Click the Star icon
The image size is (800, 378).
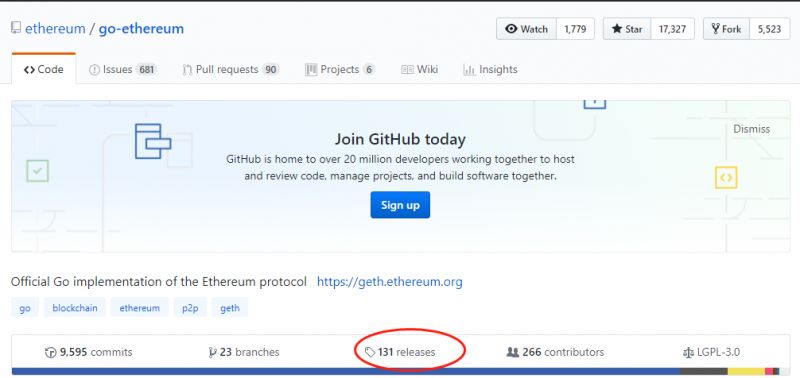[616, 29]
